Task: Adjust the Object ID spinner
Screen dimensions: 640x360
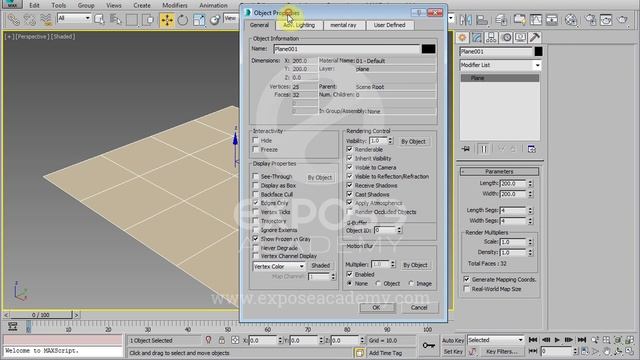Action: pyautogui.click(x=400, y=230)
